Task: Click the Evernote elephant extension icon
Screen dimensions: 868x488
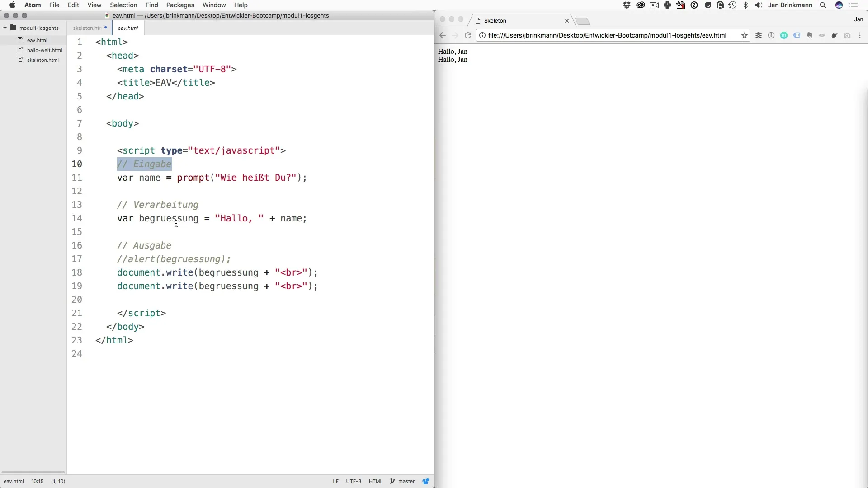Action: click(809, 35)
